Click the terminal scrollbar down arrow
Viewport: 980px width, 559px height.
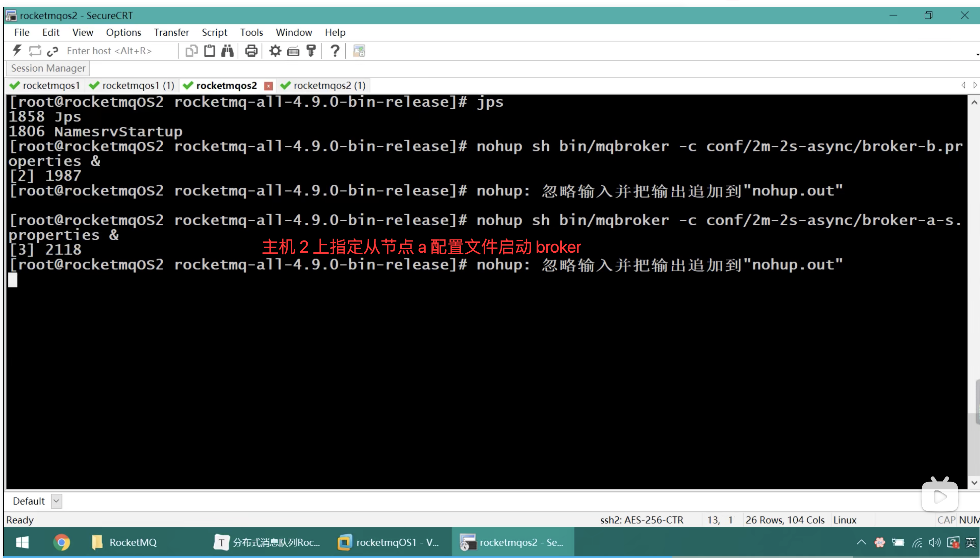point(974,483)
